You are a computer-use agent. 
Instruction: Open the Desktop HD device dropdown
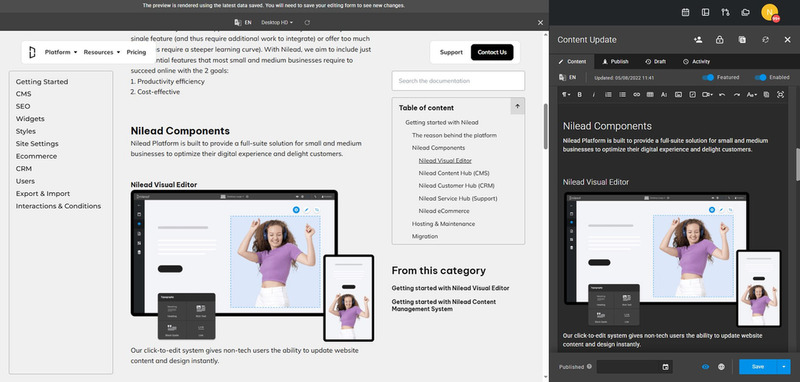pos(277,22)
